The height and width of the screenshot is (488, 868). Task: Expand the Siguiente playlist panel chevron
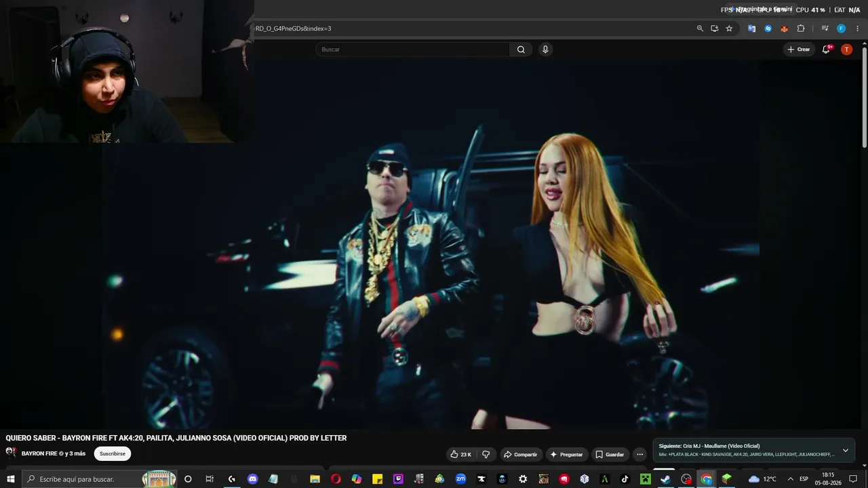tap(845, 450)
